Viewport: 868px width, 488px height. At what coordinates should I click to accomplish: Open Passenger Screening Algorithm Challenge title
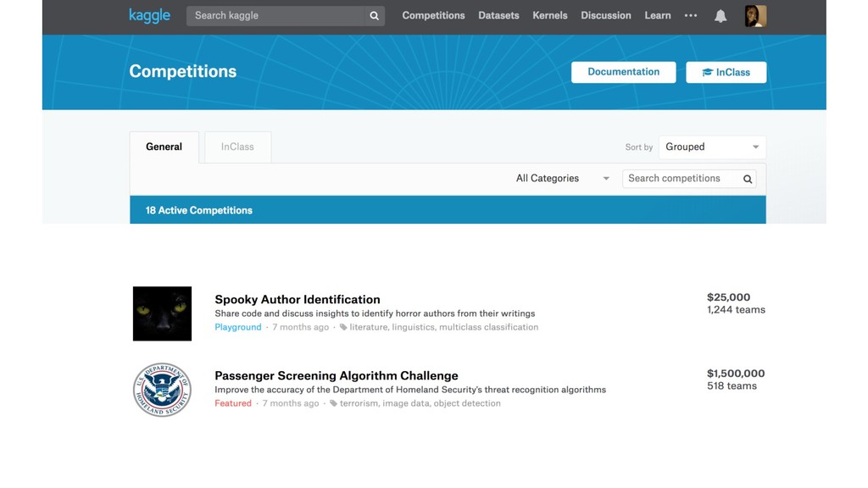pyautogui.click(x=337, y=375)
